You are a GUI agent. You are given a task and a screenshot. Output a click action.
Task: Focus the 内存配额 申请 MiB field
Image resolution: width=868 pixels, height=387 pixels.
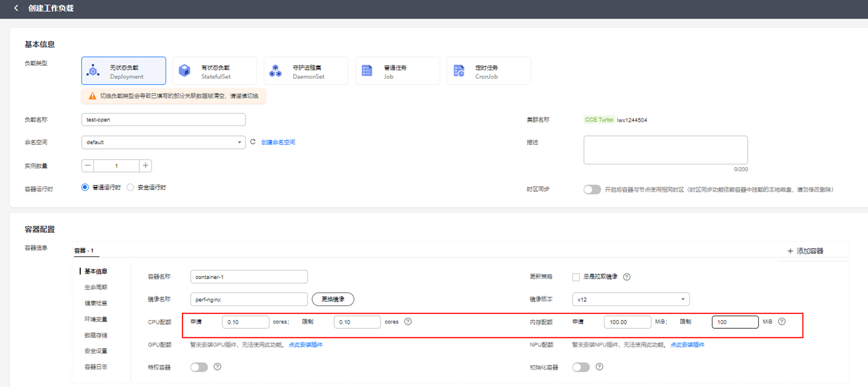pos(627,322)
